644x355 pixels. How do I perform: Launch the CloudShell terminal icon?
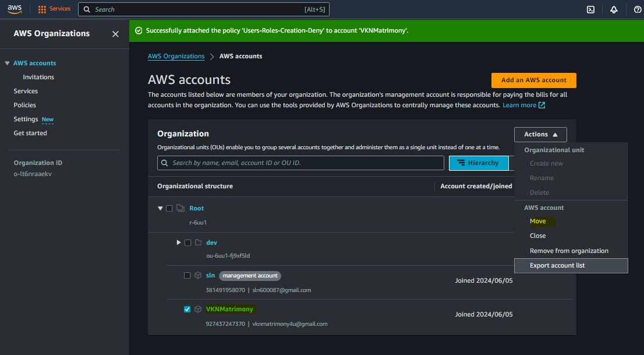tap(590, 9)
